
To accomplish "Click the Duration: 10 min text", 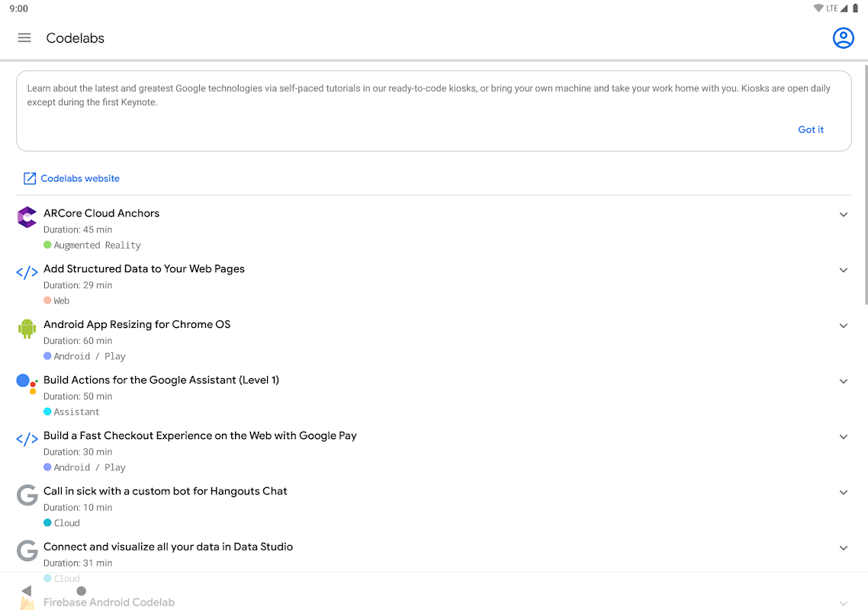I will pyautogui.click(x=78, y=508).
